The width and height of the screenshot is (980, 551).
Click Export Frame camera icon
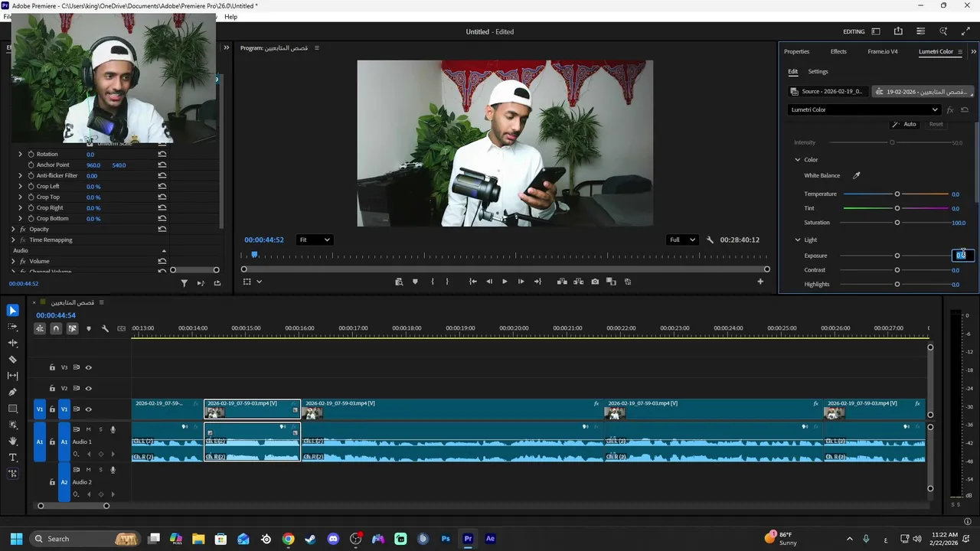[595, 282]
